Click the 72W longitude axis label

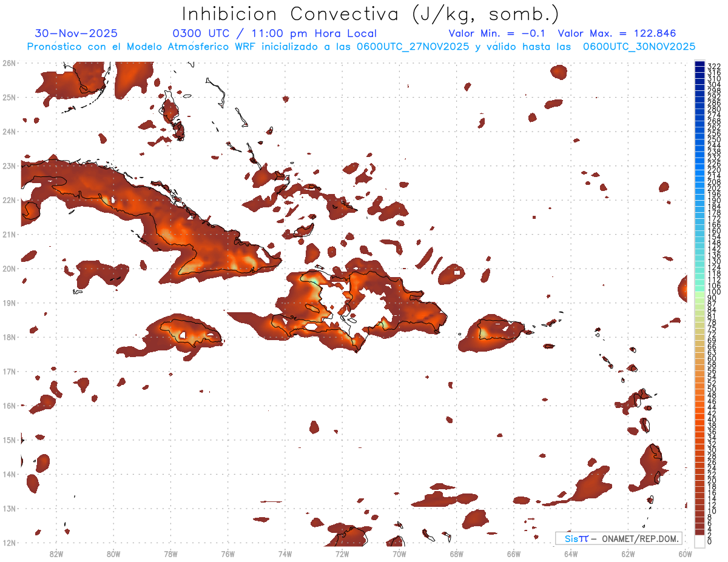point(342,554)
